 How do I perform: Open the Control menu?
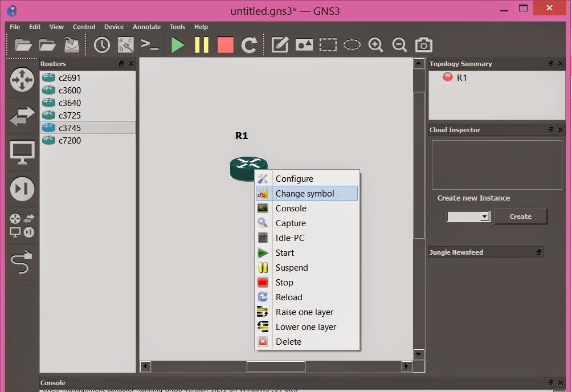84,27
